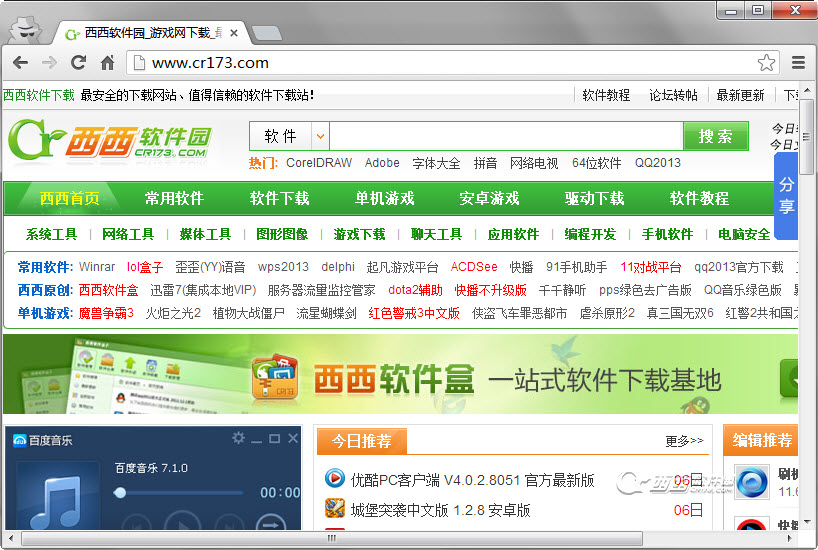Image resolution: width=818 pixels, height=550 pixels.
Task: Click the QQ2013 hot search link
Action: 658,163
